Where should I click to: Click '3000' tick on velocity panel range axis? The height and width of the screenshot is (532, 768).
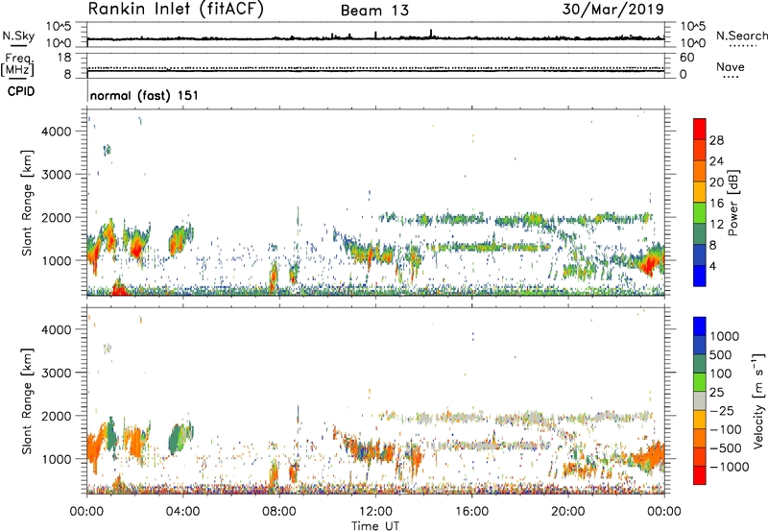[x=57, y=373]
